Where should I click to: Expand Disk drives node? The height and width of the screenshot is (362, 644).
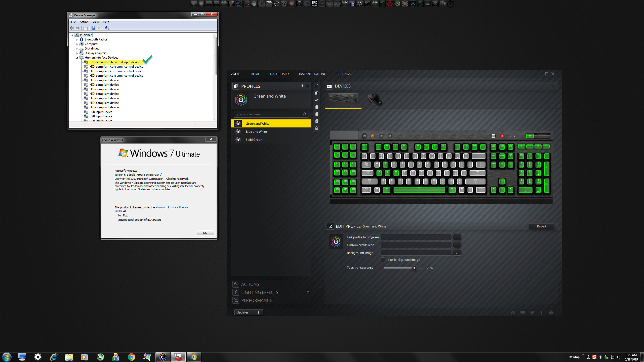pos(77,49)
